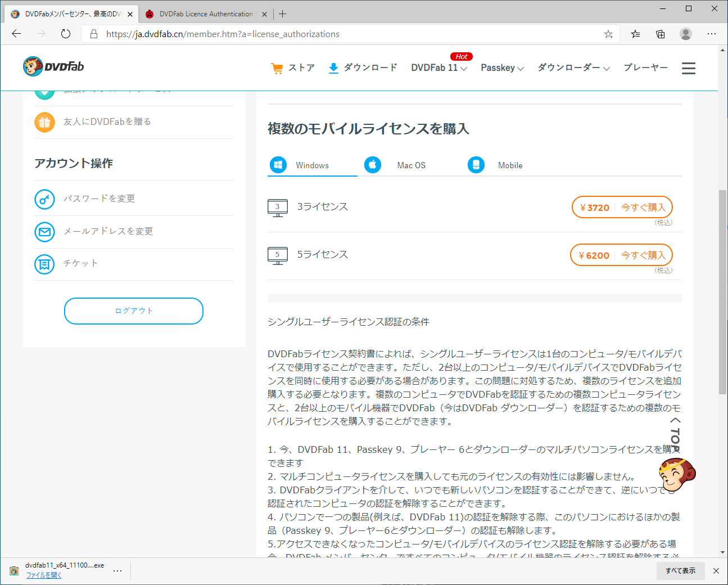Image resolution: width=728 pixels, height=585 pixels.
Task: Click the scrollbar down arrow
Action: pos(723,552)
